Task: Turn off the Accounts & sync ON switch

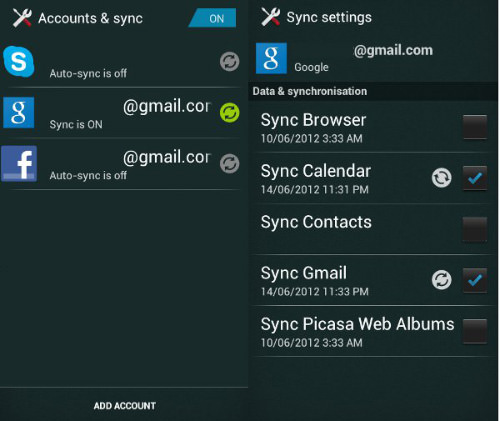Action: click(x=212, y=18)
